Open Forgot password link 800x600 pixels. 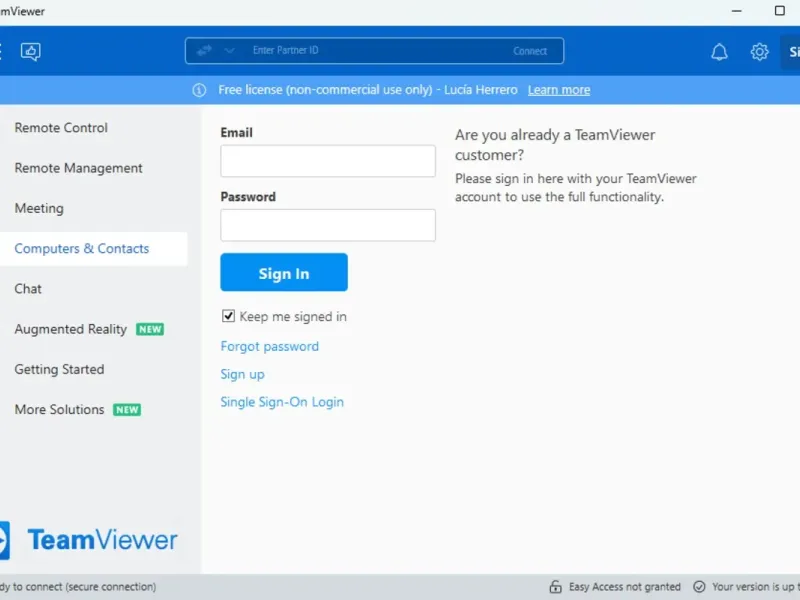(x=269, y=346)
